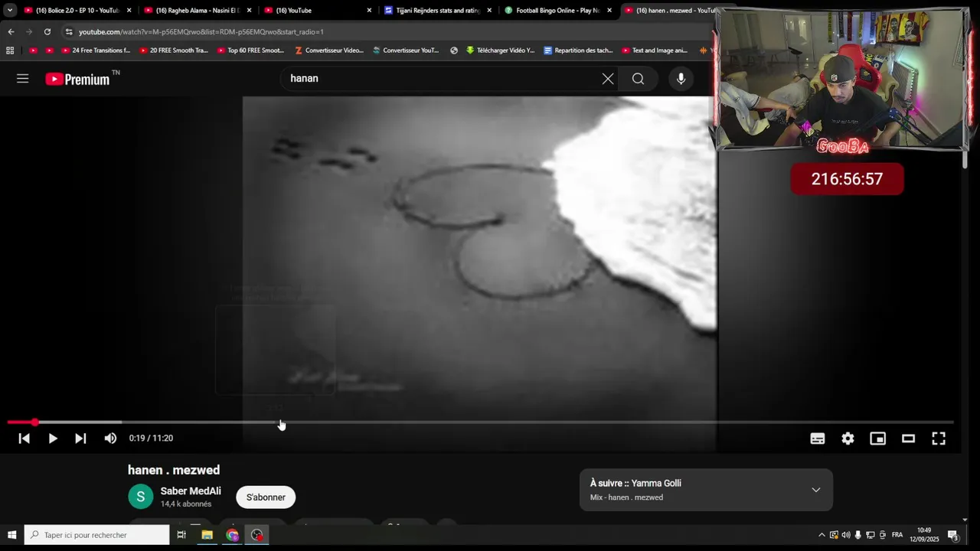Open site information icon in address bar
980x551 pixels.
point(69,31)
